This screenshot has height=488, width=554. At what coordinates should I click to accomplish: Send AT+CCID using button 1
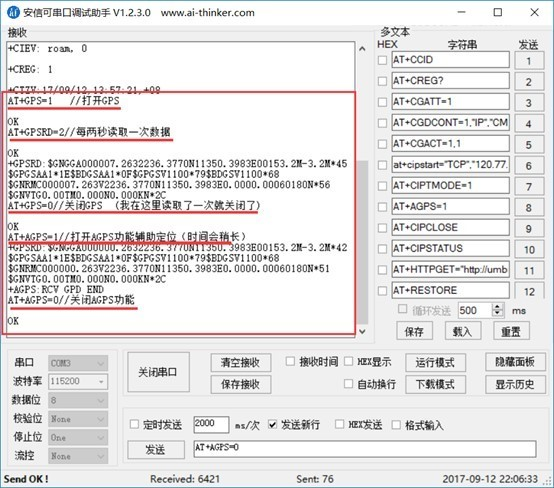click(529, 60)
